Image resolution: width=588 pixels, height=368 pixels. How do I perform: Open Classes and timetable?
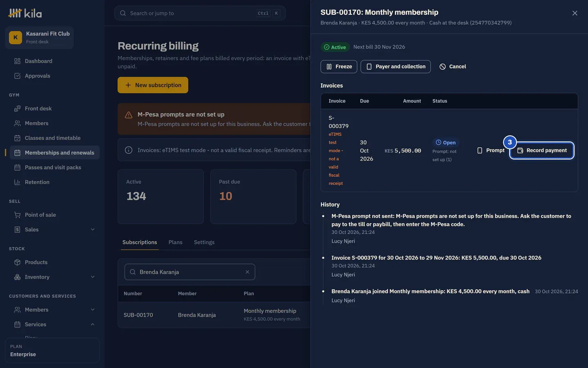click(x=54, y=138)
